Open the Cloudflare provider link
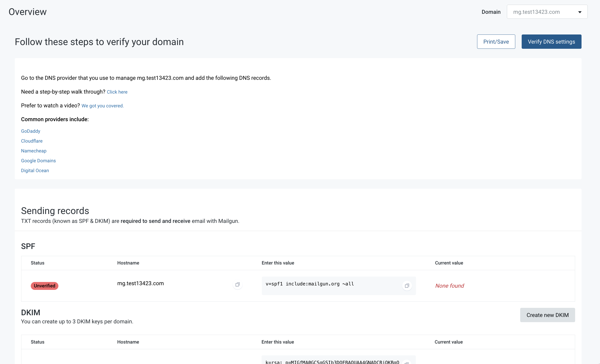This screenshot has width=600, height=364. pos(32,141)
